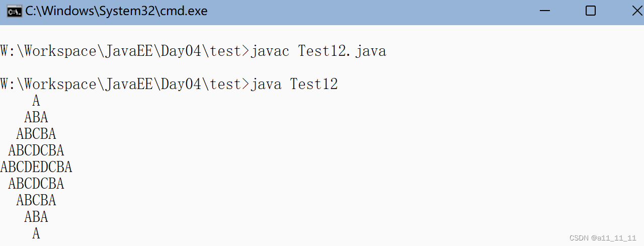Click the lower 'ABCBA' output line
644x246 pixels.
point(36,200)
